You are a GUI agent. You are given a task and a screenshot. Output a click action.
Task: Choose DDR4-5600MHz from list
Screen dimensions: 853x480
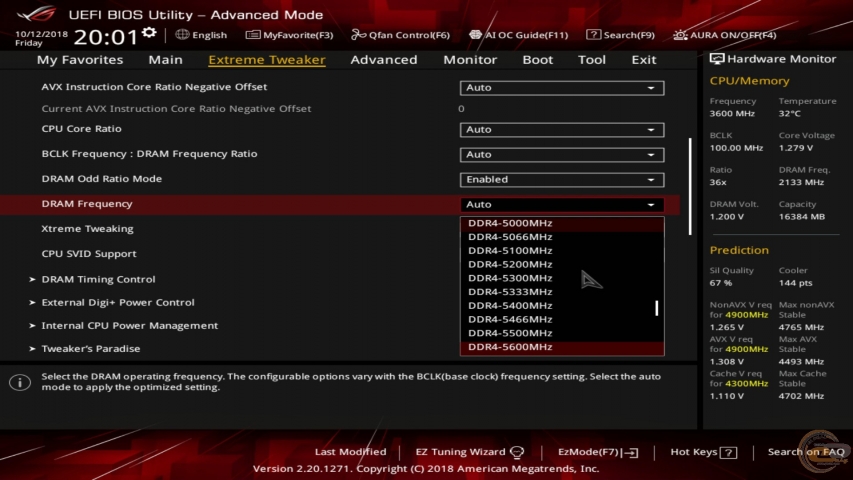coord(562,347)
